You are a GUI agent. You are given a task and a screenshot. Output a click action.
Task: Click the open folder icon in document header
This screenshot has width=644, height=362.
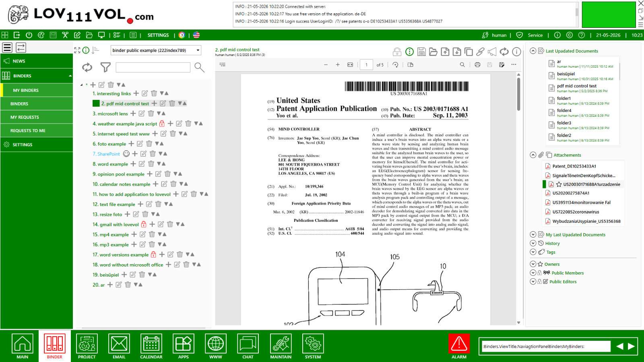point(433,52)
